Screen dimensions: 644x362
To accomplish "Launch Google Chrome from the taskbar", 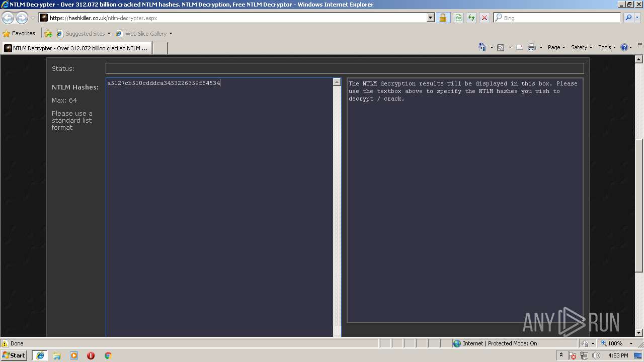I will (x=108, y=355).
